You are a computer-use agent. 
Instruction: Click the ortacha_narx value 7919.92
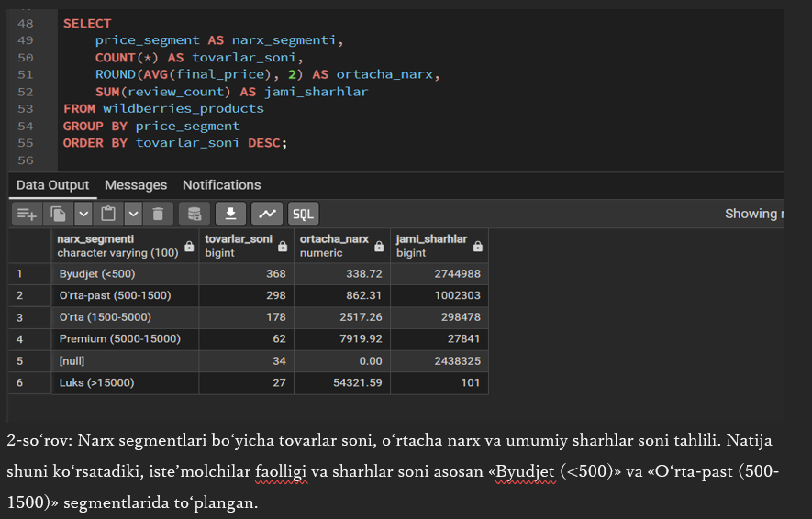click(342, 339)
